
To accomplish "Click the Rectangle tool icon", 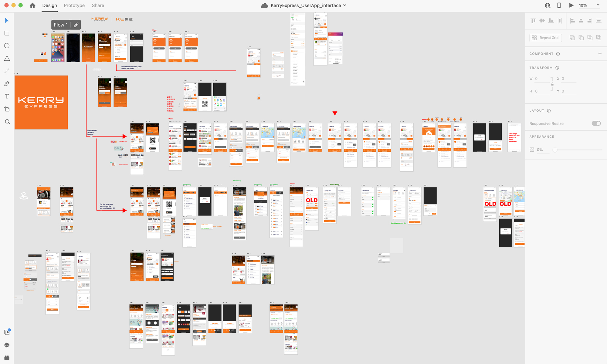I will [x=6, y=33].
